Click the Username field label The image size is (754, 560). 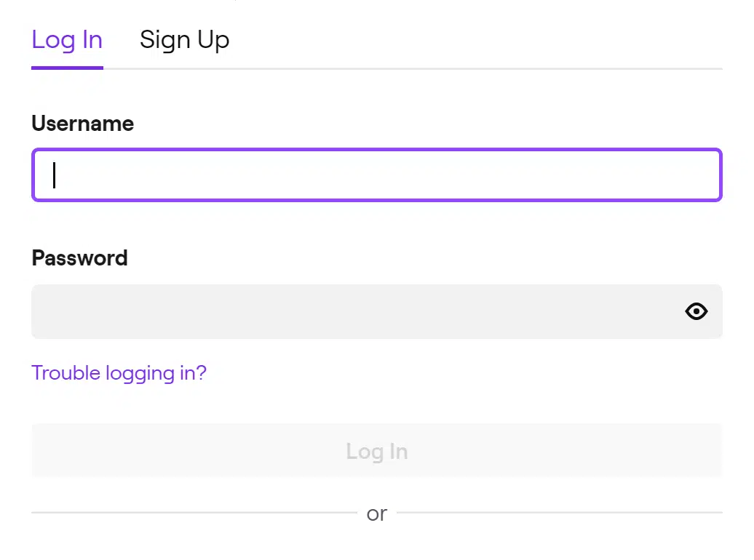(83, 124)
